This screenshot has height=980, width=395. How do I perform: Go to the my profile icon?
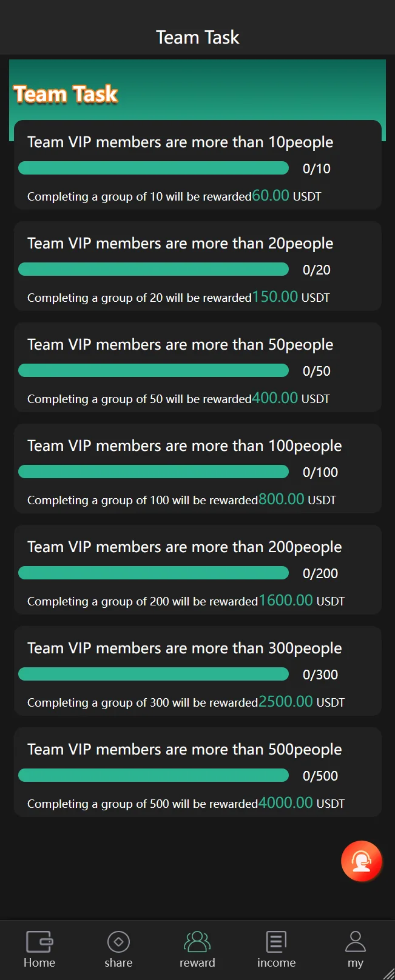[x=355, y=942]
